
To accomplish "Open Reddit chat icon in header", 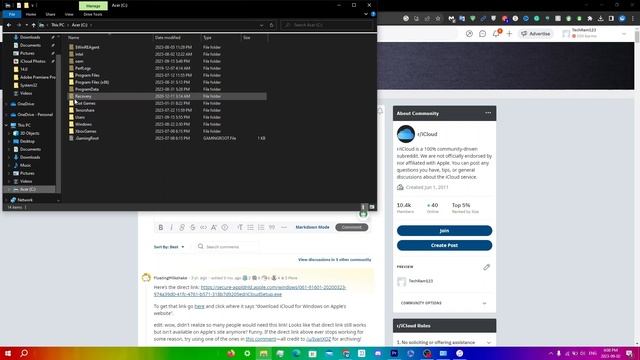I will point(482,34).
